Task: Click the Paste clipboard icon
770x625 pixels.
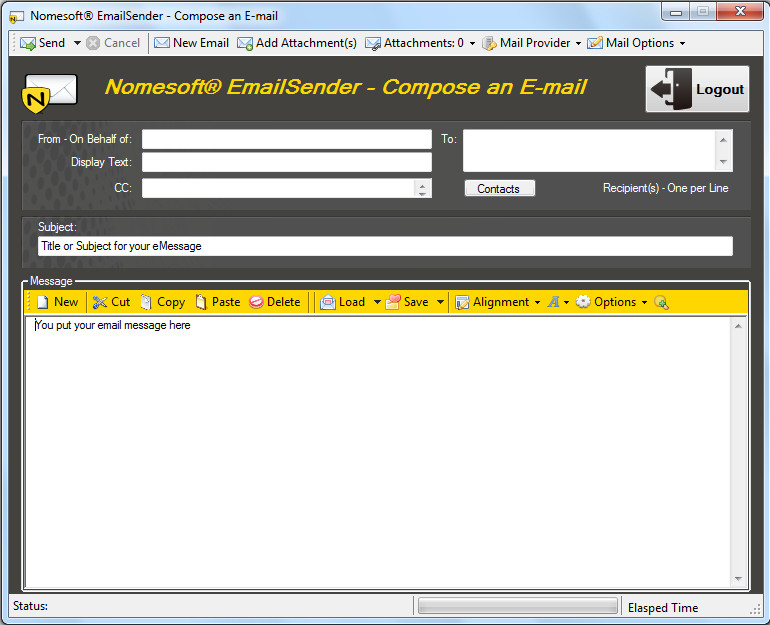Action: [x=201, y=302]
